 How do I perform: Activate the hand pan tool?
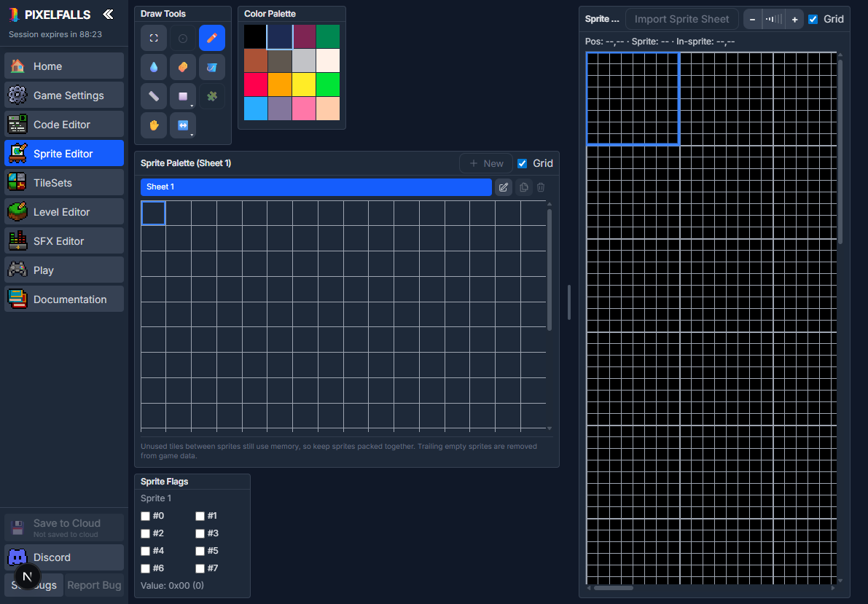point(154,125)
